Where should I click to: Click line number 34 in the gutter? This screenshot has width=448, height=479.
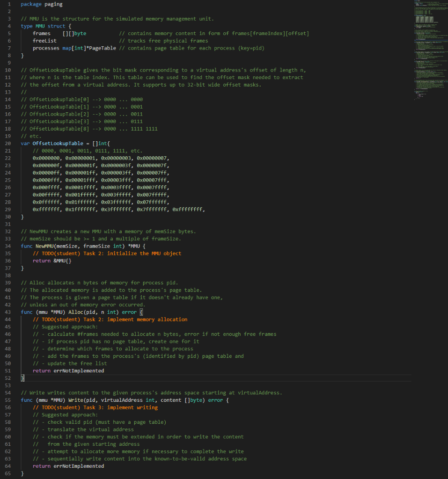[x=7, y=246]
